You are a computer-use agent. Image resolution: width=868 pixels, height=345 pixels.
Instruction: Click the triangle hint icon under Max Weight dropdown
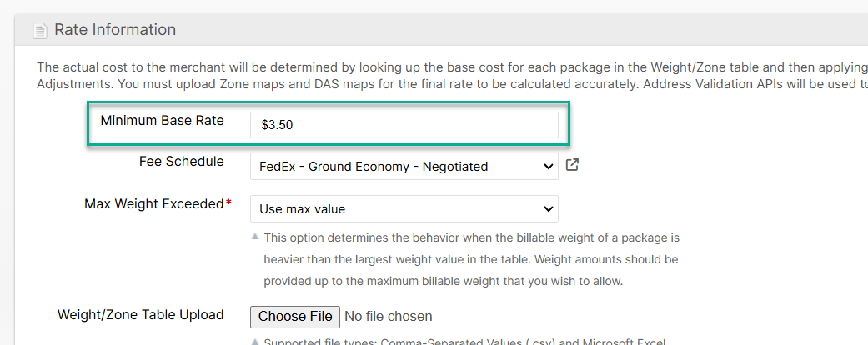tap(254, 237)
